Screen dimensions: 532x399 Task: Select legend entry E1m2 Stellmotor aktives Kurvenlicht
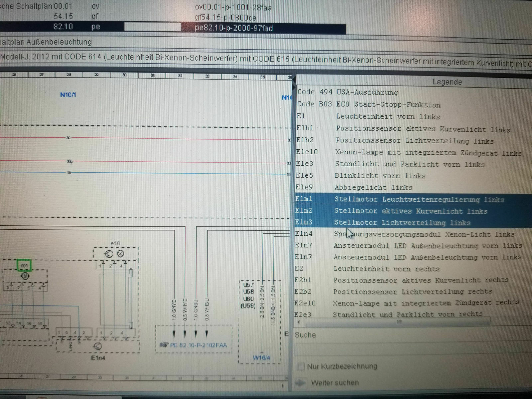(399, 211)
